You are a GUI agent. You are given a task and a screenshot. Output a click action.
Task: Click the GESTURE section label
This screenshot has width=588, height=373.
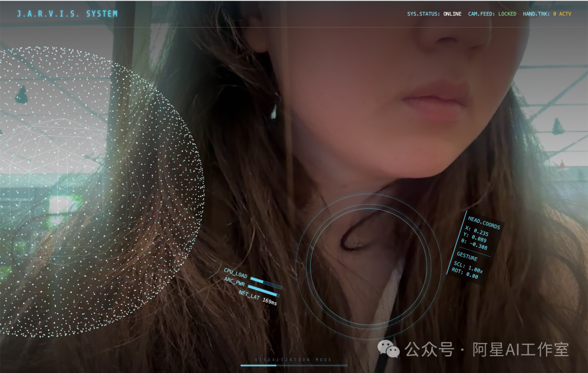click(467, 256)
